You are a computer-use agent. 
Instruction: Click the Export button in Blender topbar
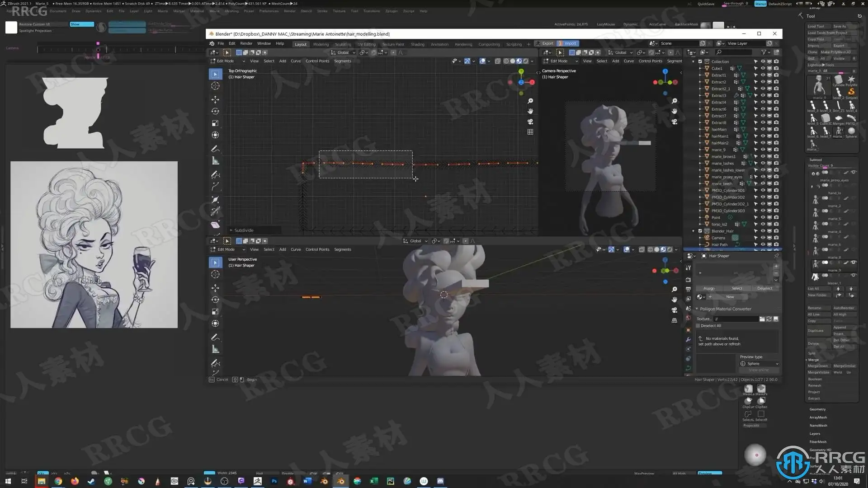pos(545,43)
